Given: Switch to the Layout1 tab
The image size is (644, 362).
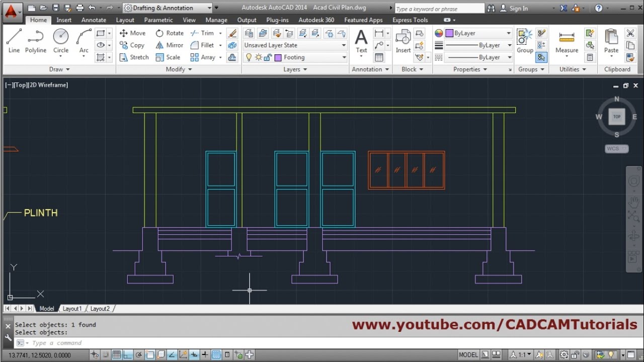Looking at the screenshot, I should 72,308.
